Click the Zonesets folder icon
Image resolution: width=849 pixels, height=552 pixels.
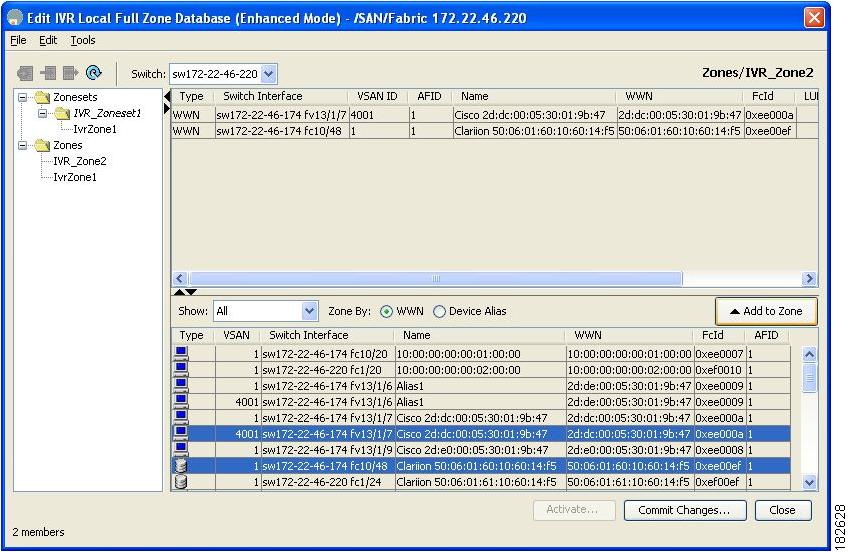(x=41, y=97)
